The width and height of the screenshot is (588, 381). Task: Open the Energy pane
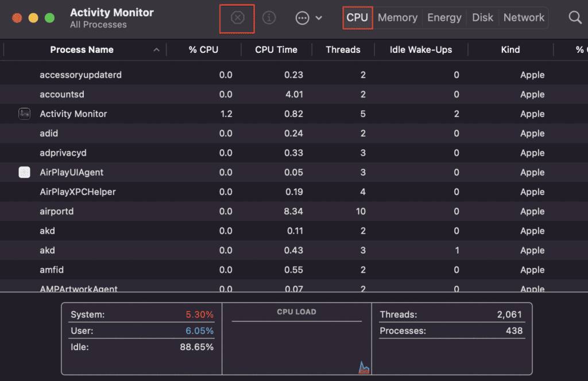point(444,17)
